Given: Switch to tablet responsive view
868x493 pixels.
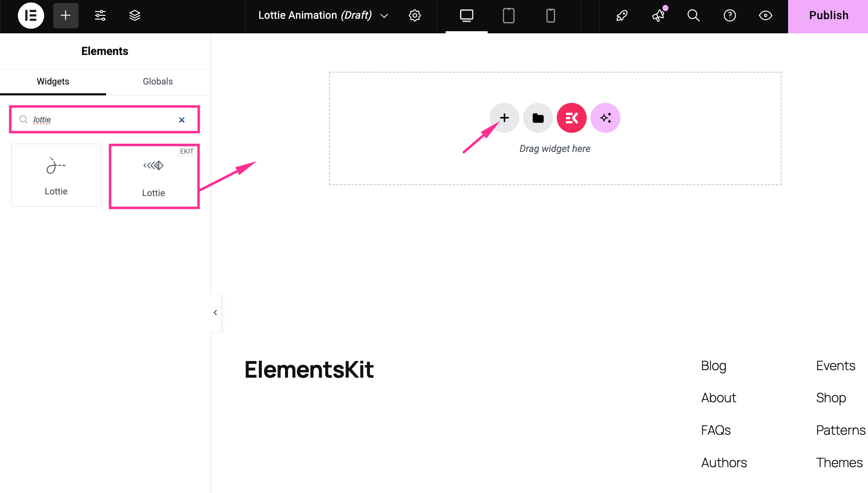Looking at the screenshot, I should [508, 15].
